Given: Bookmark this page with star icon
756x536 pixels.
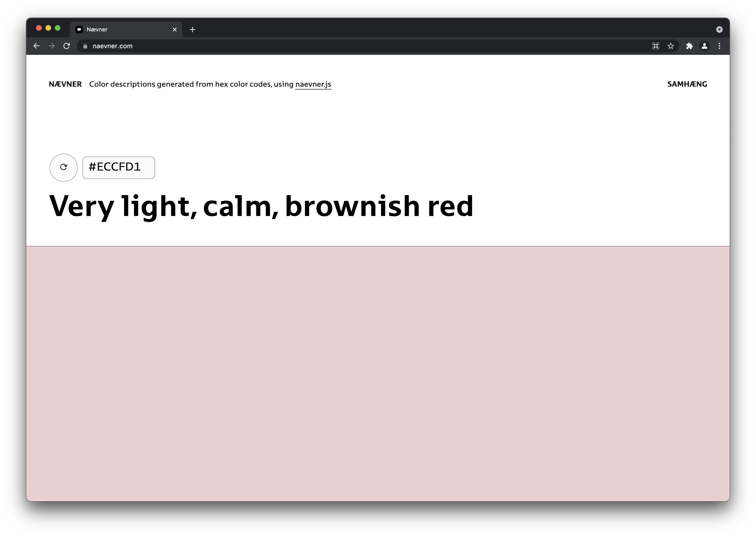Looking at the screenshot, I should (x=671, y=46).
